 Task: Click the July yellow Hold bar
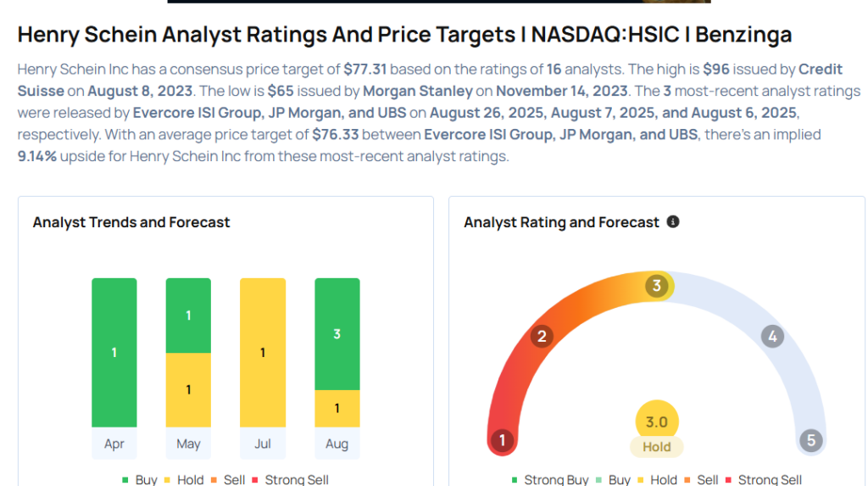click(x=263, y=353)
